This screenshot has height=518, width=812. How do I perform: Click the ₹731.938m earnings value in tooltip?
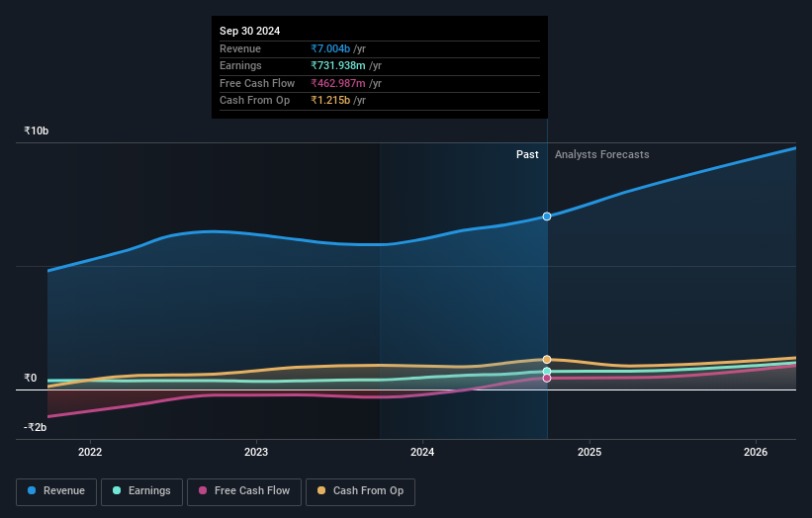pos(338,65)
